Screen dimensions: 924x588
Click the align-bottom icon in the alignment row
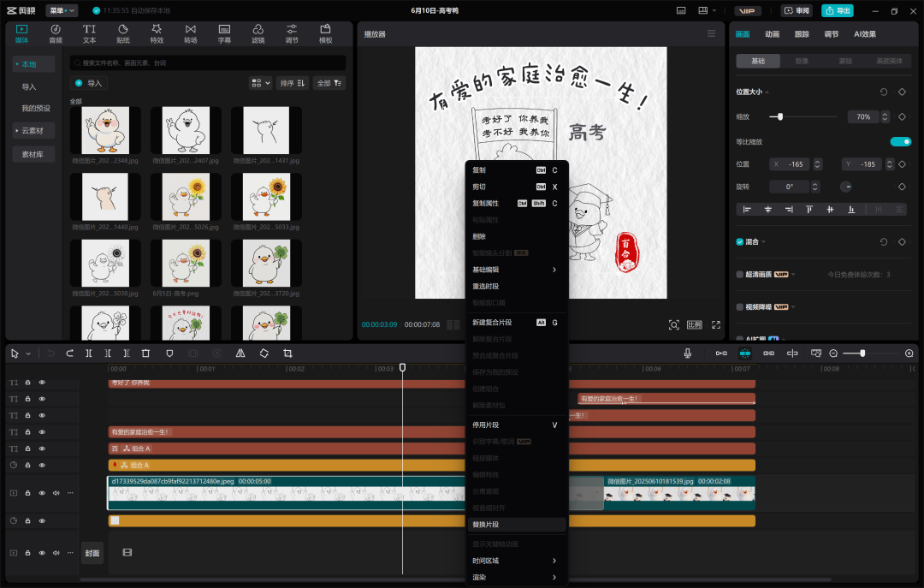[851, 210]
